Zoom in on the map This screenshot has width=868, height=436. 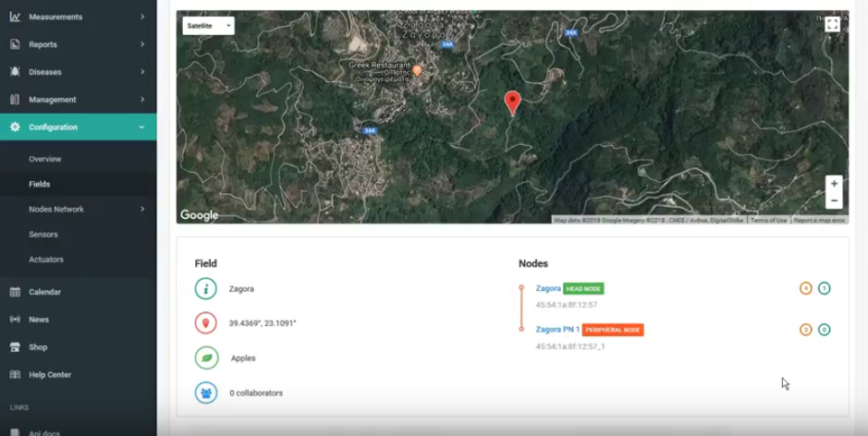(833, 184)
